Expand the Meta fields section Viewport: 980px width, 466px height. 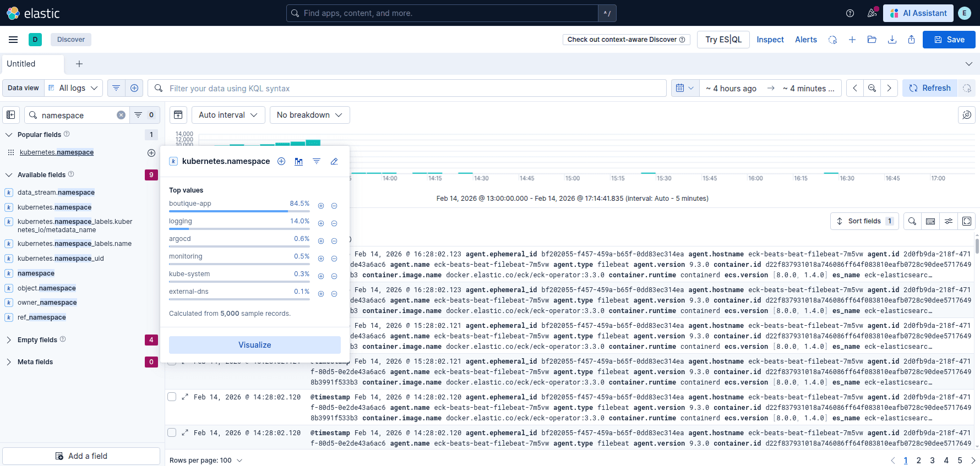9,362
